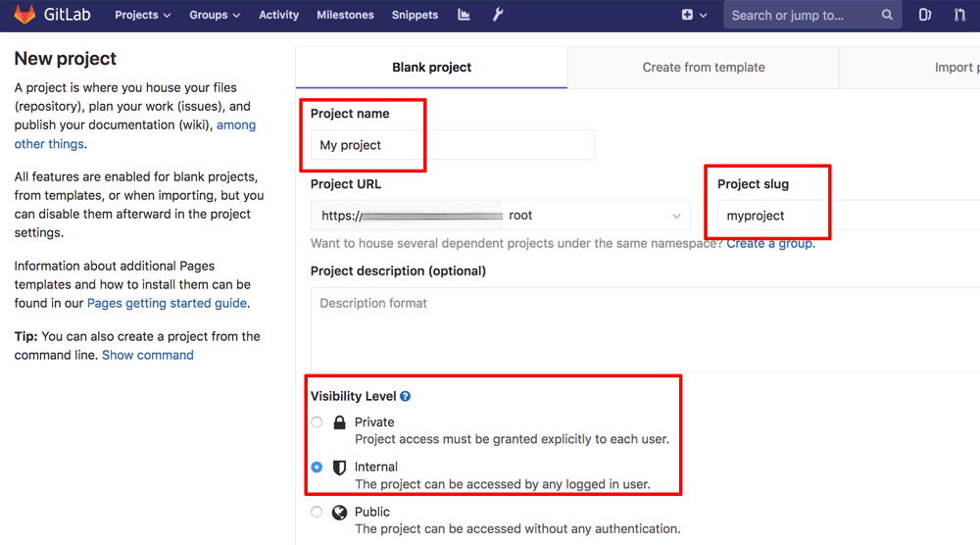Open the Activity menu item
This screenshot has width=980, height=545.
tap(278, 15)
